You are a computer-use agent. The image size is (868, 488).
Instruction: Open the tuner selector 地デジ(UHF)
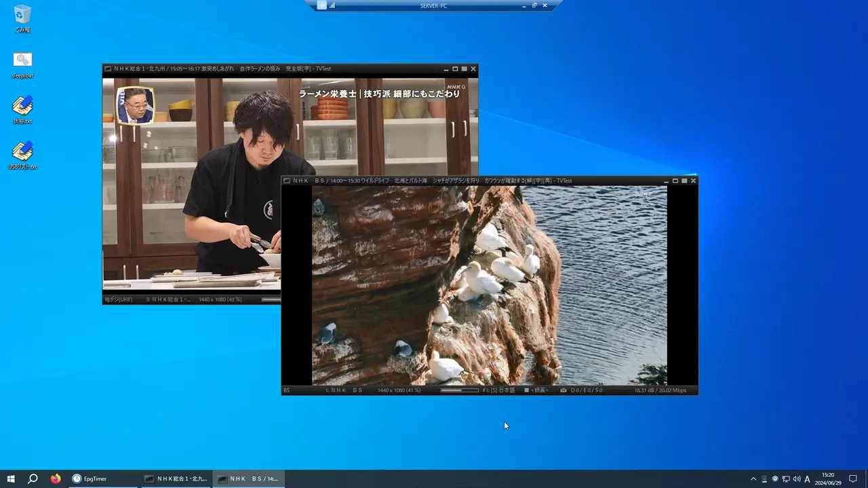coord(119,300)
